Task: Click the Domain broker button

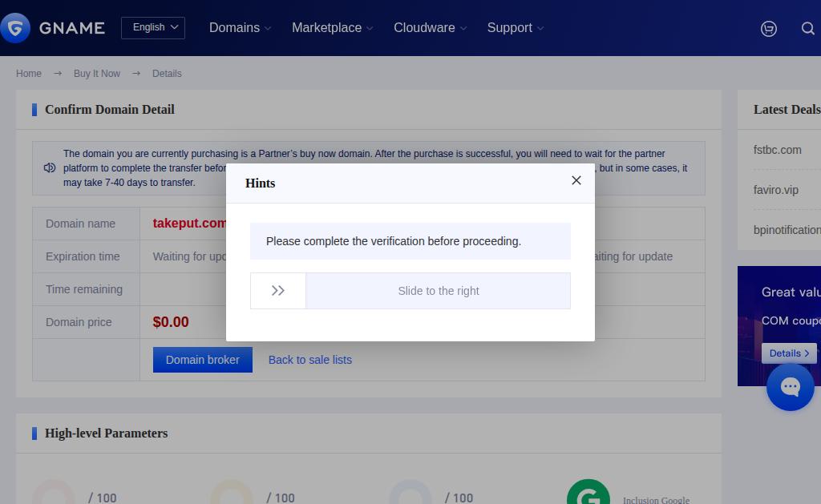Action: (203, 360)
